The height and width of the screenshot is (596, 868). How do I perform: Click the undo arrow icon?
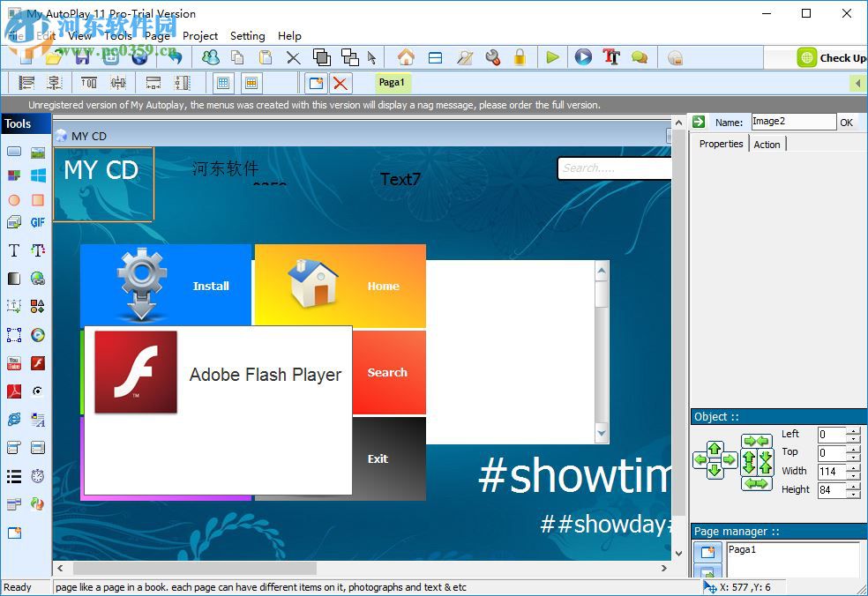(x=175, y=57)
